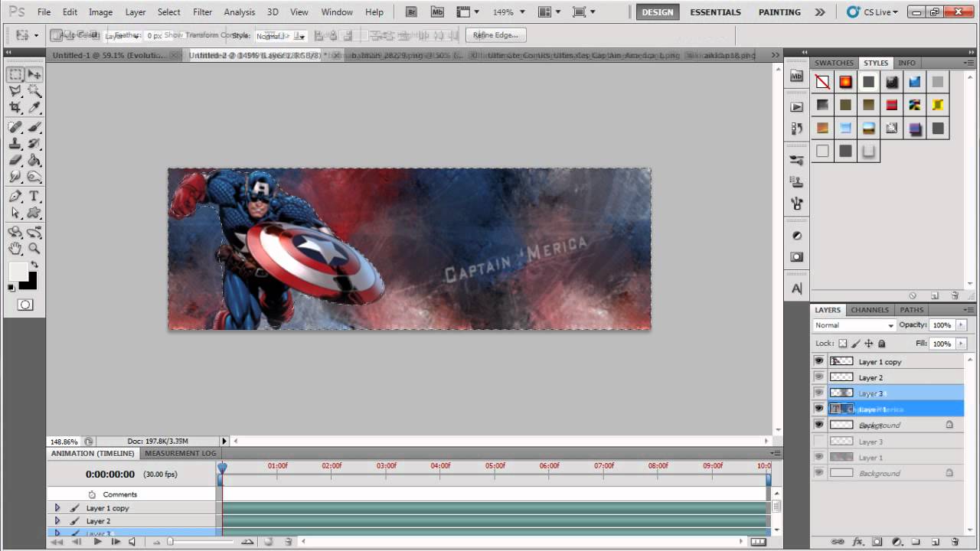
Task: Select the Magic Wand tool
Action: pyautogui.click(x=34, y=91)
